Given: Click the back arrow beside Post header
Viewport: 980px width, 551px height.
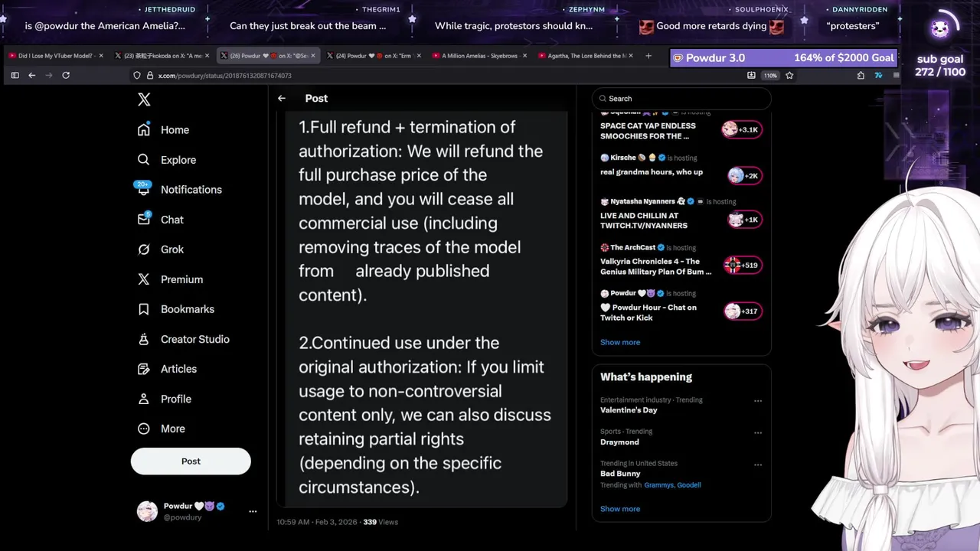Looking at the screenshot, I should tap(282, 98).
